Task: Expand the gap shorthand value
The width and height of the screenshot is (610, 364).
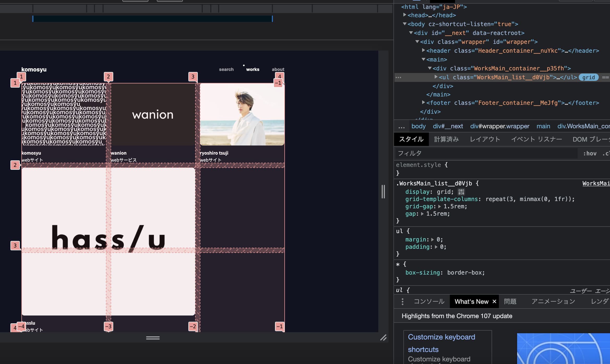Action: click(422, 214)
